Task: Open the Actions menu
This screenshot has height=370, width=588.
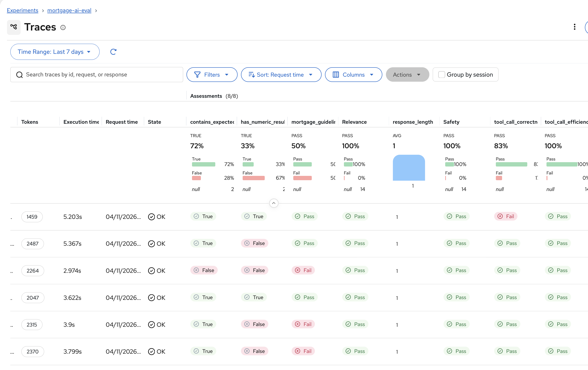Action: tap(407, 74)
